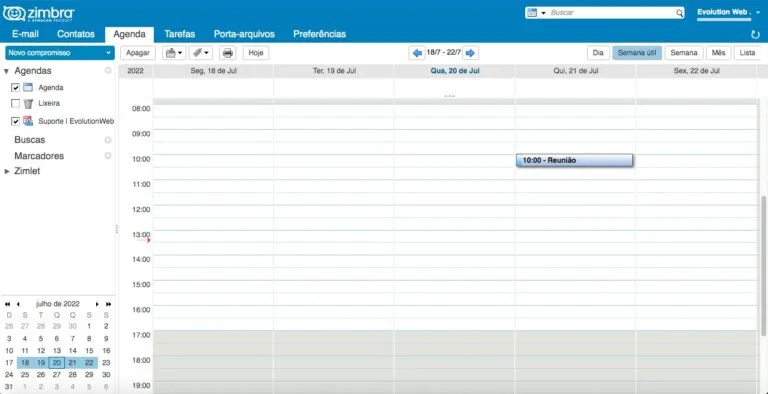Image resolution: width=768 pixels, height=394 pixels.
Task: Go to next week with right arrow
Action: click(470, 53)
